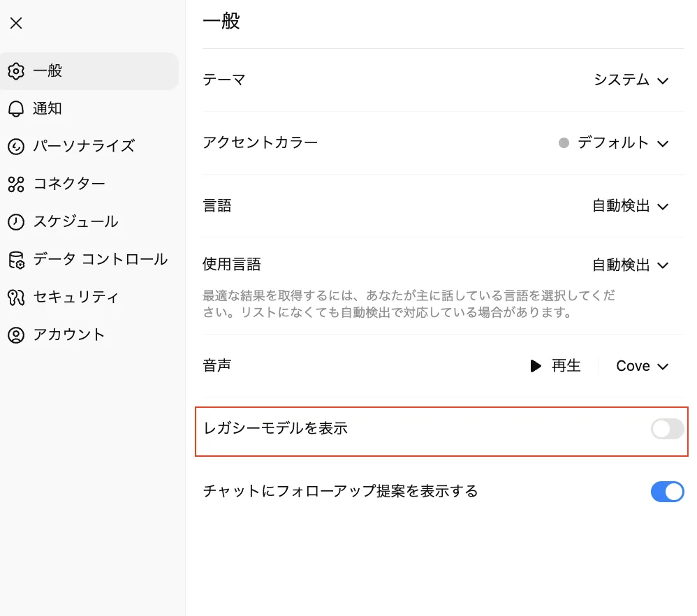The image size is (697, 616).
Task: Expand the 使用言語 dropdown set to 自動検出
Action: (630, 265)
